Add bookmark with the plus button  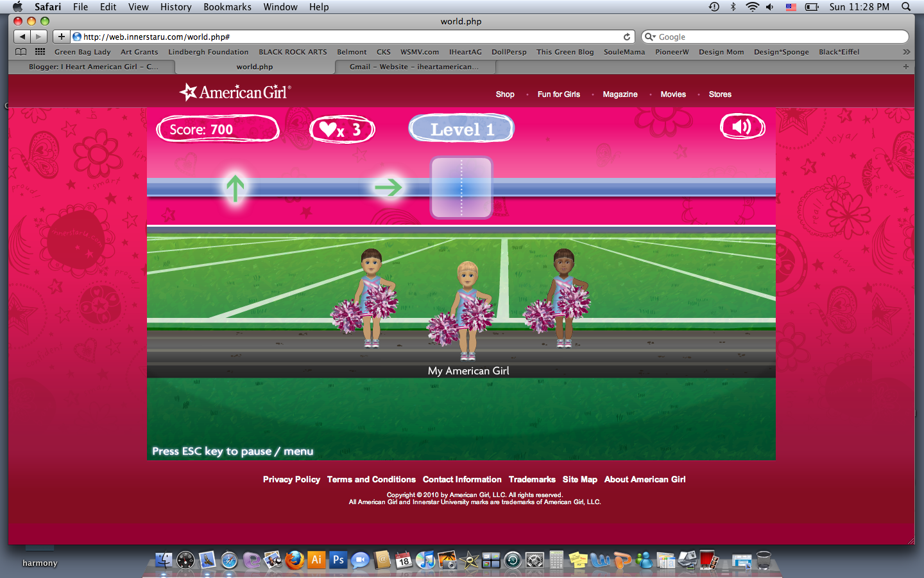click(61, 37)
